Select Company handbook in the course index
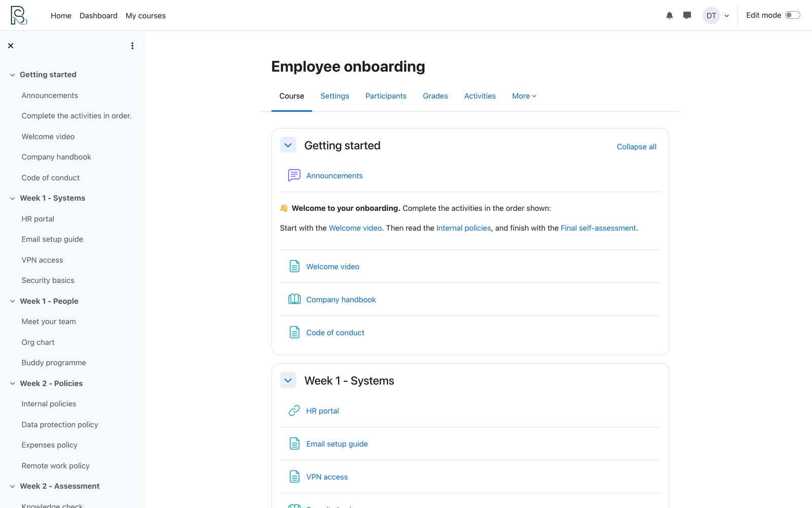The width and height of the screenshot is (812, 508). [x=56, y=157]
